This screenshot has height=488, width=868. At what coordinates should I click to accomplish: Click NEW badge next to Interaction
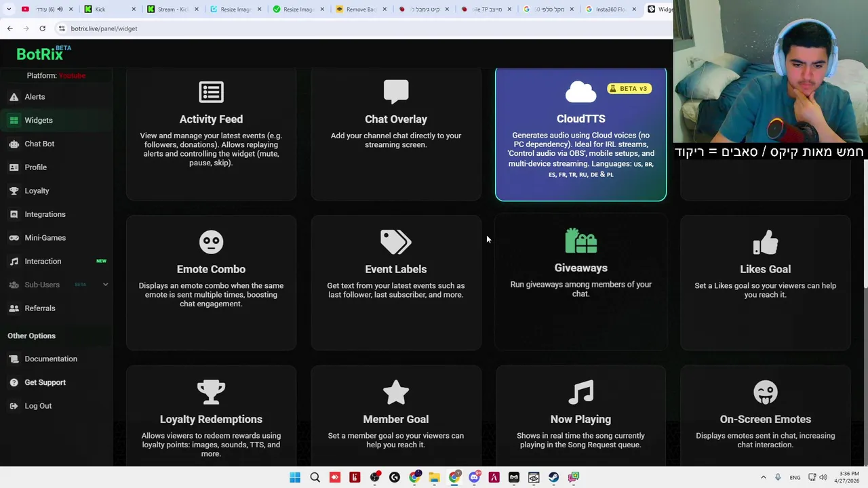101,261
